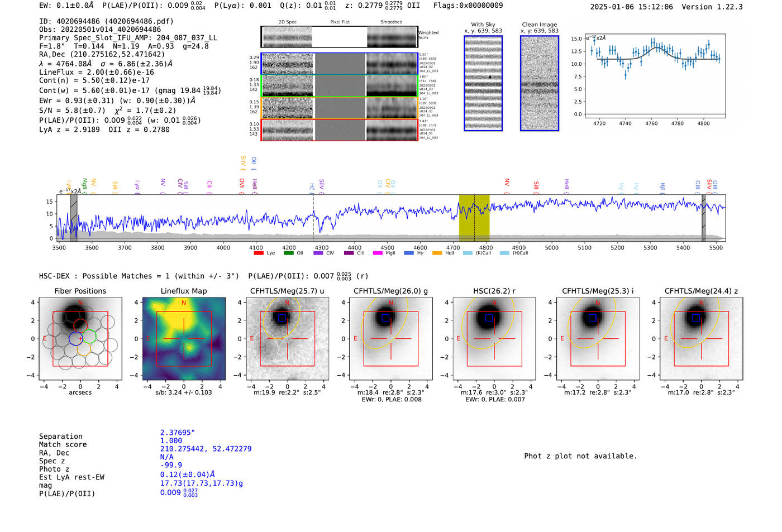Select the orange-bordered 2D spectrum row
Screen dimensions: 782x532
[x=339, y=108]
